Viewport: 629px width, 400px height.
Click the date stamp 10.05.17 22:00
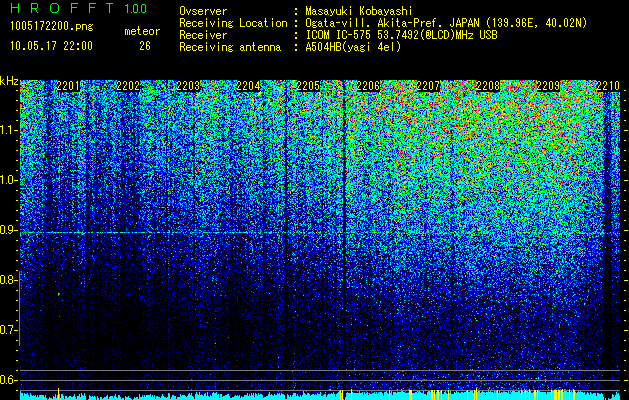[x=51, y=45]
